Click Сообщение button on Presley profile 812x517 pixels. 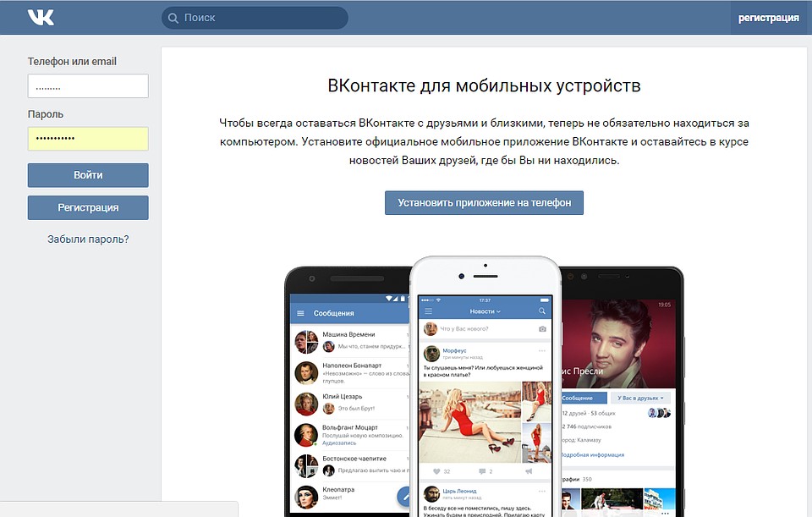point(584,398)
